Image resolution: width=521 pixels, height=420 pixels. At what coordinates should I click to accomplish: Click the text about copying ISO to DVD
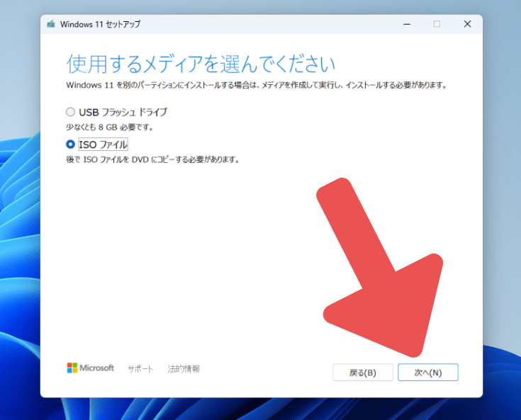[153, 159]
